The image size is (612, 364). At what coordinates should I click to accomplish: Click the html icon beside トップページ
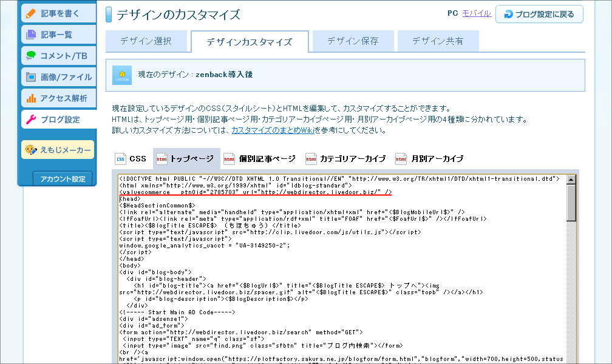pyautogui.click(x=161, y=159)
